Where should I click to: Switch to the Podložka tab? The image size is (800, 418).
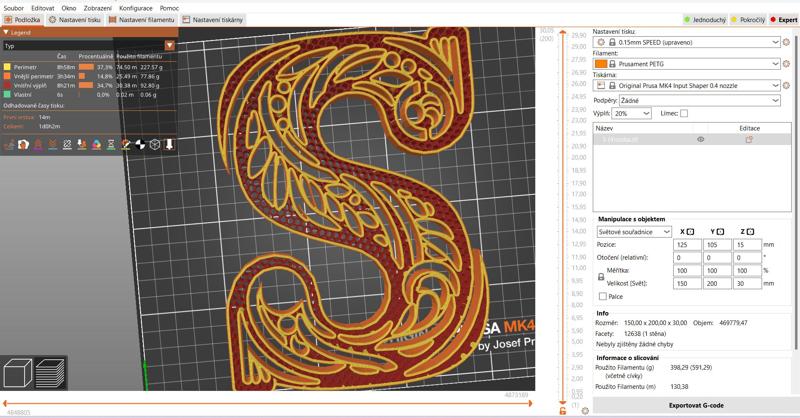click(x=22, y=20)
